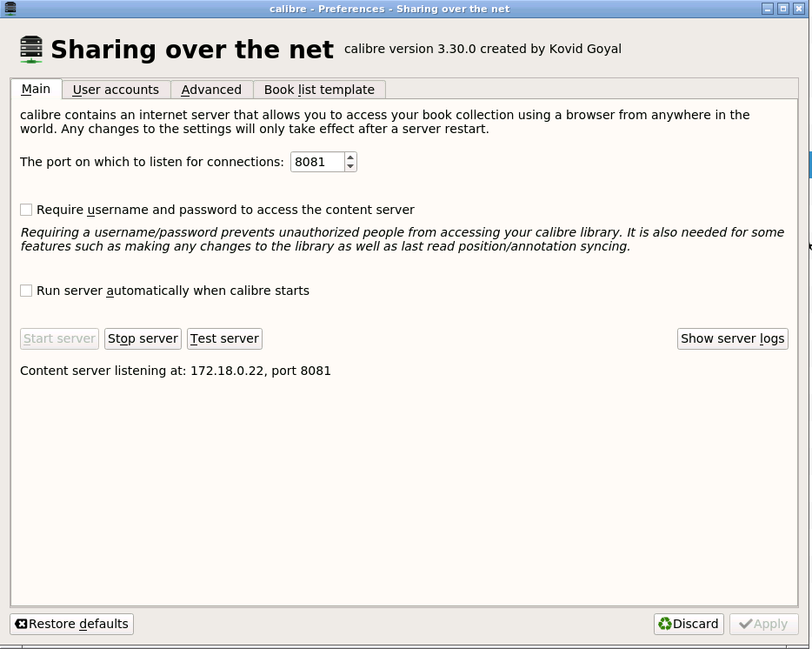Click the Apply button
The width and height of the screenshot is (812, 649).
click(764, 624)
